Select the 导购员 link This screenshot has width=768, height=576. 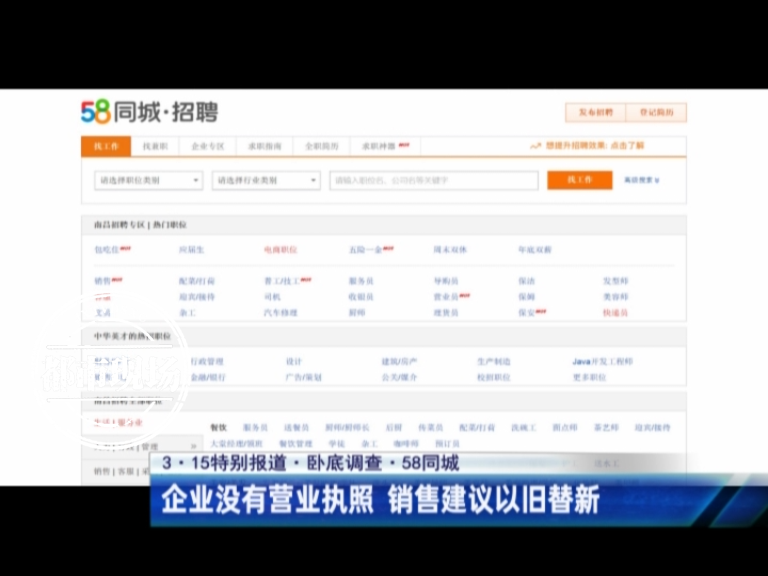coord(446,281)
